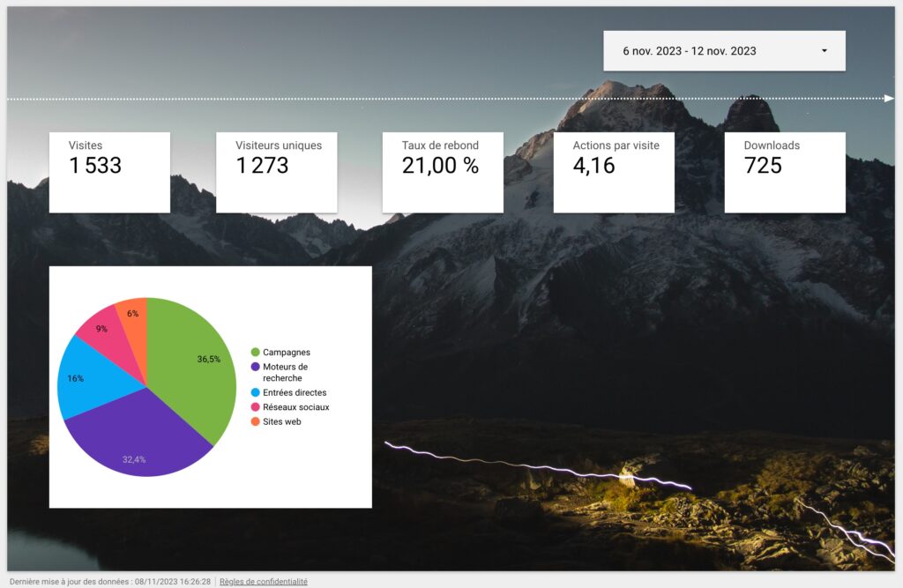This screenshot has height=588, width=903.
Task: Click the Dernière mise à jour timestamp text
Action: pyautogui.click(x=109, y=582)
